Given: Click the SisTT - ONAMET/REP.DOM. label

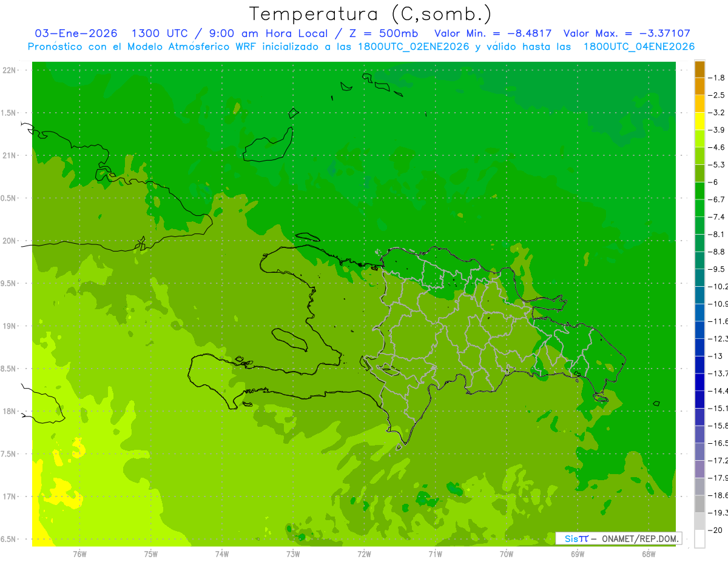Looking at the screenshot, I should [x=619, y=538].
